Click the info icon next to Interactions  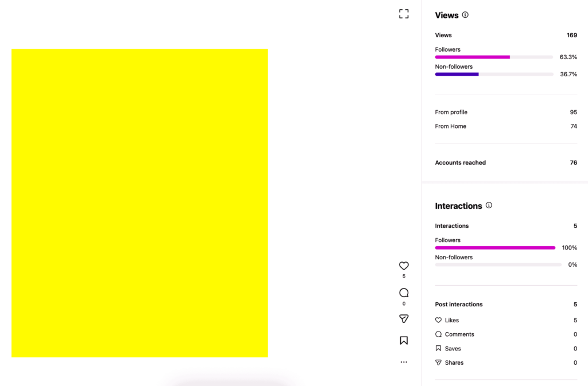point(489,205)
